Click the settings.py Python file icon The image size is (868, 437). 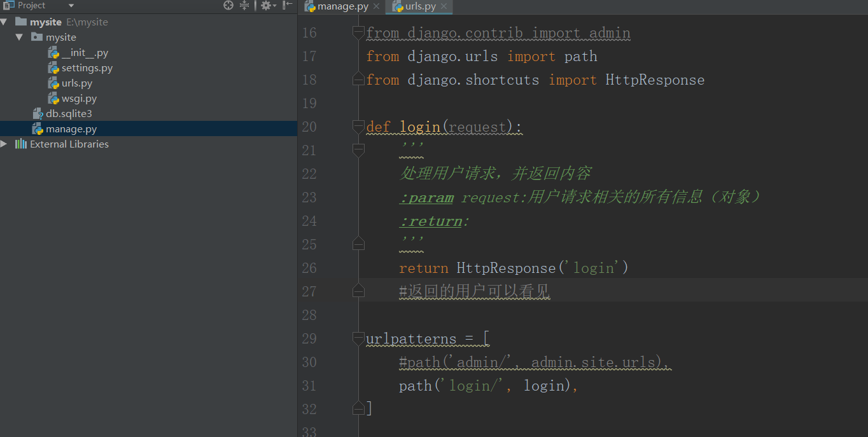pos(54,68)
